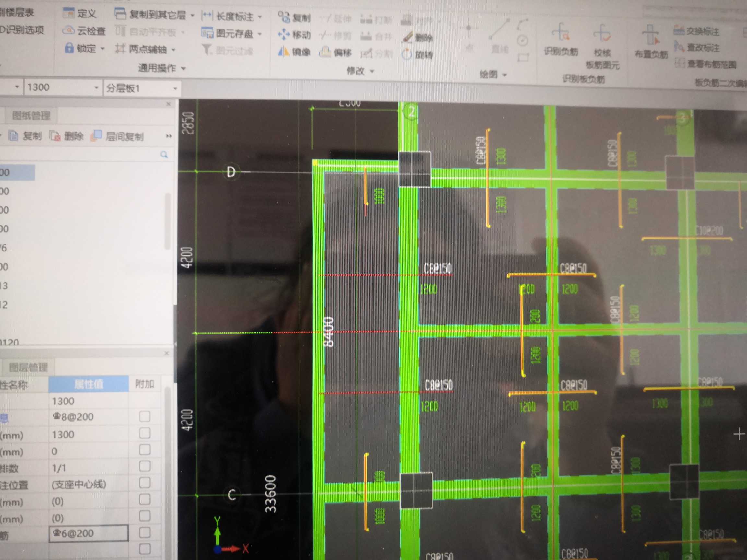Image resolution: width=747 pixels, height=560 pixels.
Task: Open the 分层板1 dropdown
Action: [x=175, y=88]
